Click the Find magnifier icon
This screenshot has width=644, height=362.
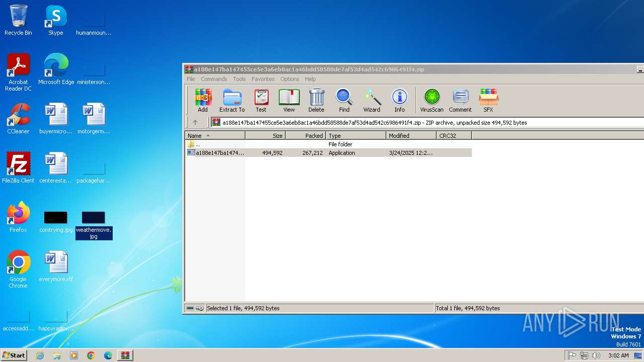344,100
